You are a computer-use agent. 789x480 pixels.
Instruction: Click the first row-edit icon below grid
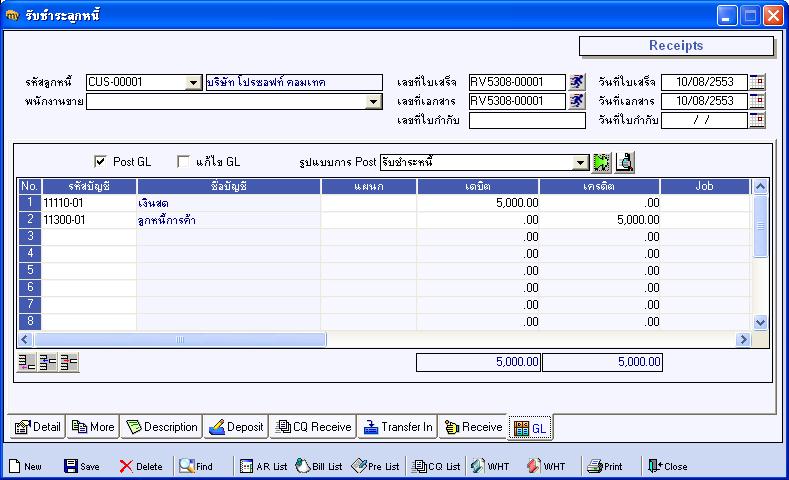(x=27, y=362)
